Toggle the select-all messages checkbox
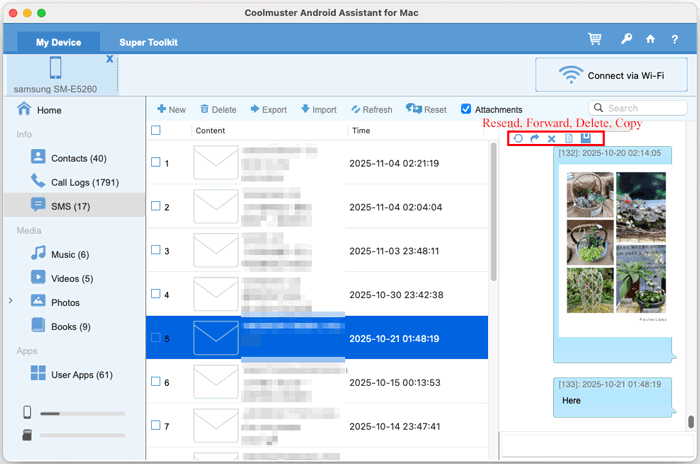This screenshot has width=700, height=464. [156, 130]
